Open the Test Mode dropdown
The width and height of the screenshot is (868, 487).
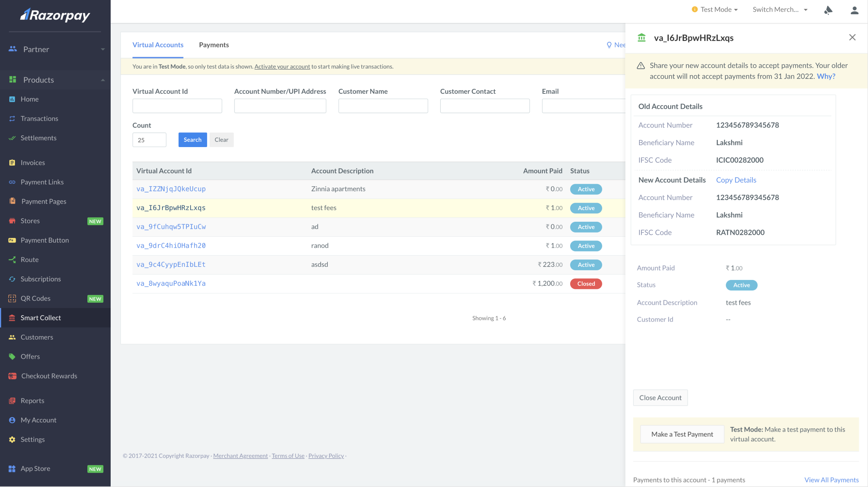pyautogui.click(x=715, y=9)
